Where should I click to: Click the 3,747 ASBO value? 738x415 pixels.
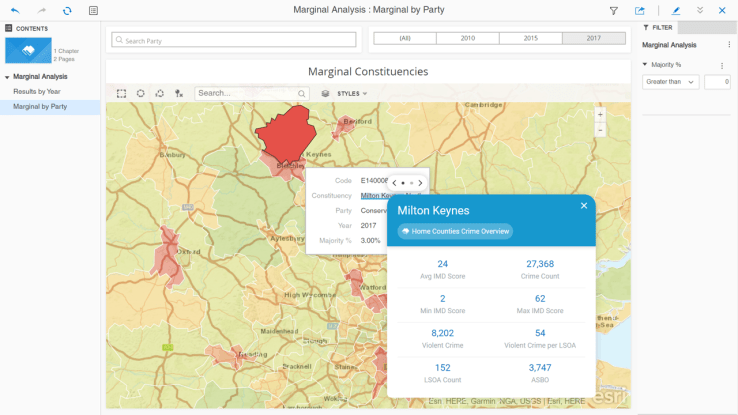[540, 367]
